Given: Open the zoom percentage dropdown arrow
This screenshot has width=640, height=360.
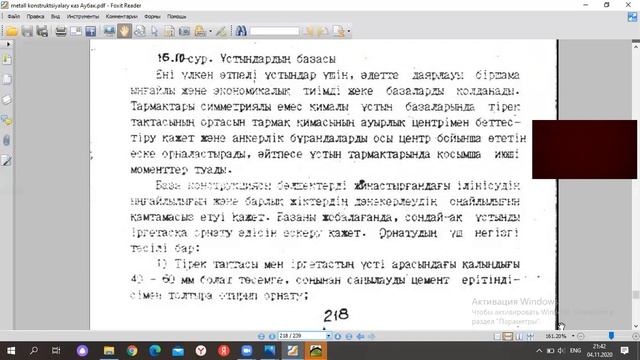Looking at the screenshot, I should (x=573, y=336).
